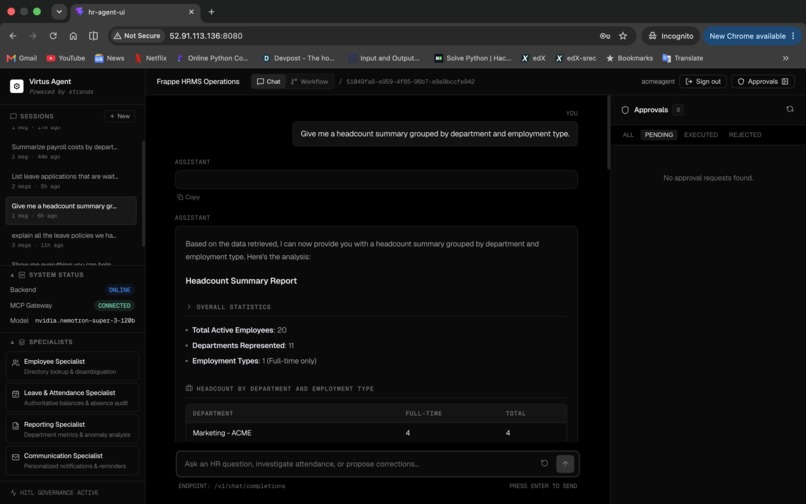Open the browser home page icon

coord(73,36)
